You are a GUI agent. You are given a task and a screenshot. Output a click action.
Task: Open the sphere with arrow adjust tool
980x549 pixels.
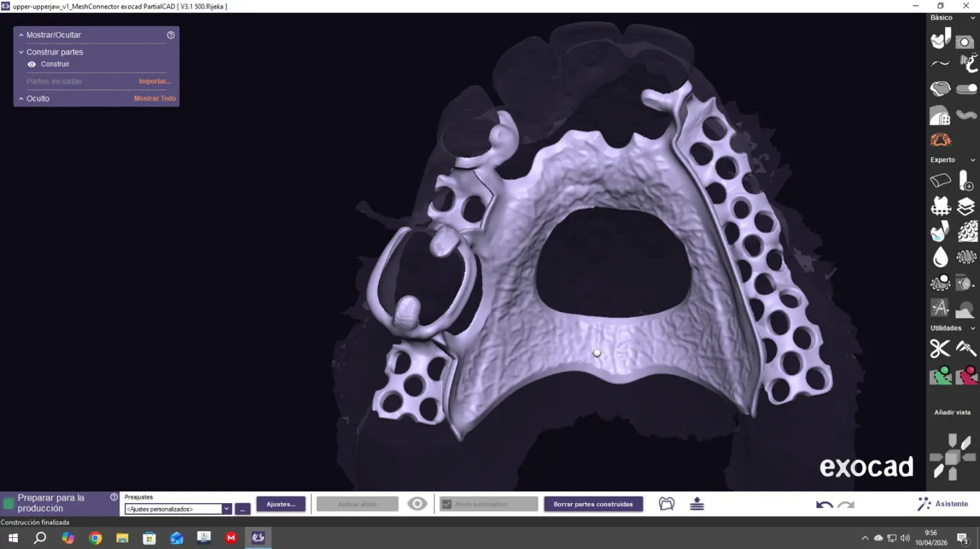pos(965,283)
